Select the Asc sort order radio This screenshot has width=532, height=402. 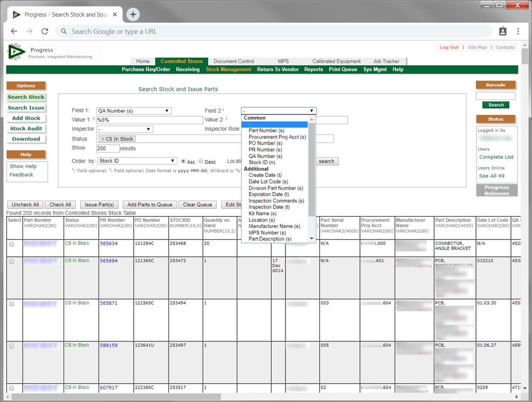click(x=183, y=161)
